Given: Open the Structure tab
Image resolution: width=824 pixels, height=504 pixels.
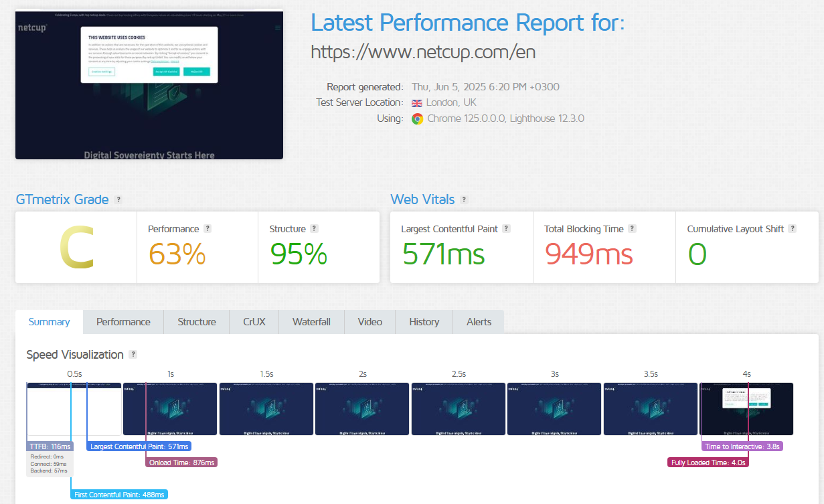Looking at the screenshot, I should coord(197,322).
